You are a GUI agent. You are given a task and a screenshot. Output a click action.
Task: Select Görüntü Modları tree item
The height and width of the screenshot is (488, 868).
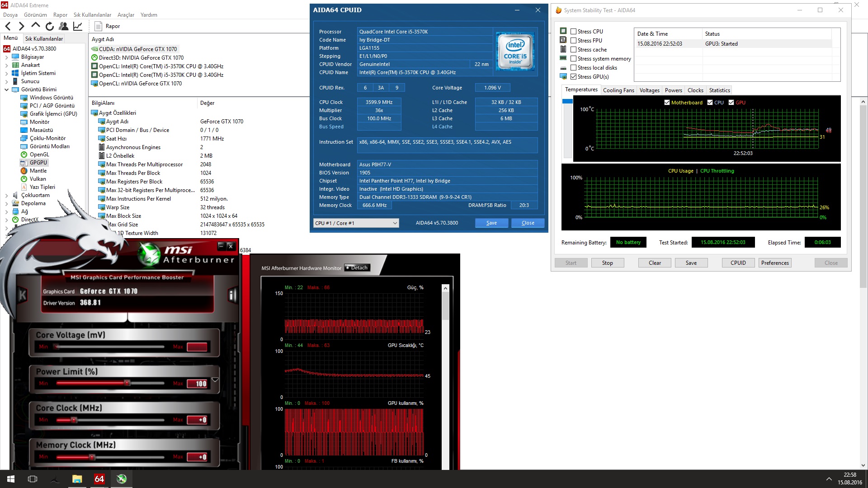tap(50, 146)
